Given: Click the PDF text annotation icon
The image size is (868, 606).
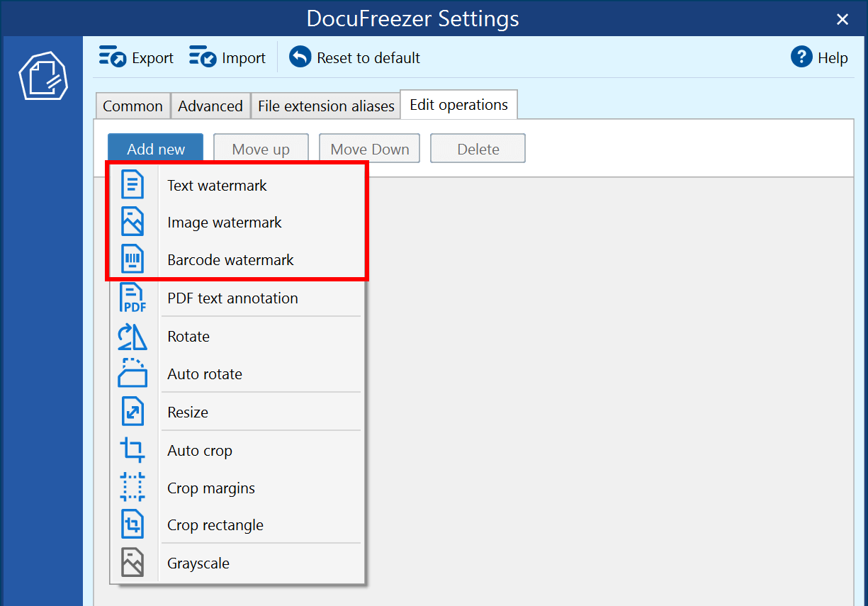Looking at the screenshot, I should coord(133,298).
